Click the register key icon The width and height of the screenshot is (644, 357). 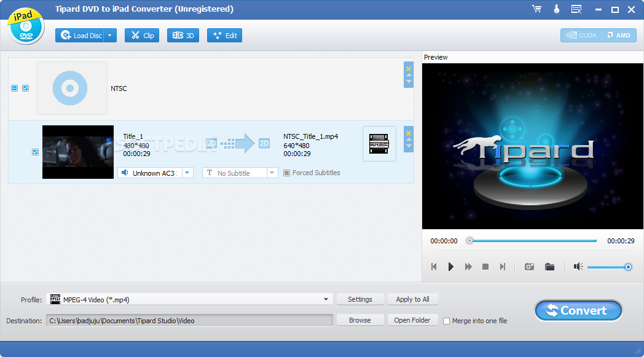pyautogui.click(x=557, y=9)
